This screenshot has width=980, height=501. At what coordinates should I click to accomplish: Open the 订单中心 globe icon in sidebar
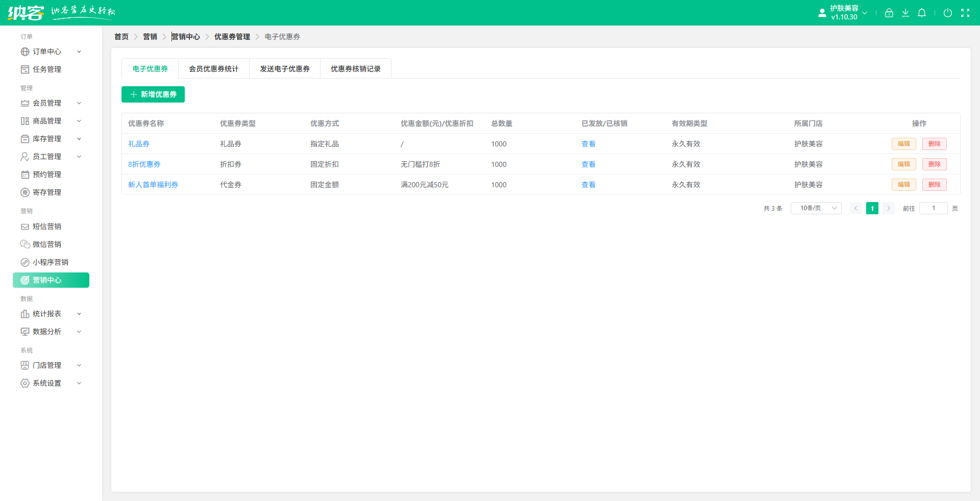pyautogui.click(x=25, y=52)
